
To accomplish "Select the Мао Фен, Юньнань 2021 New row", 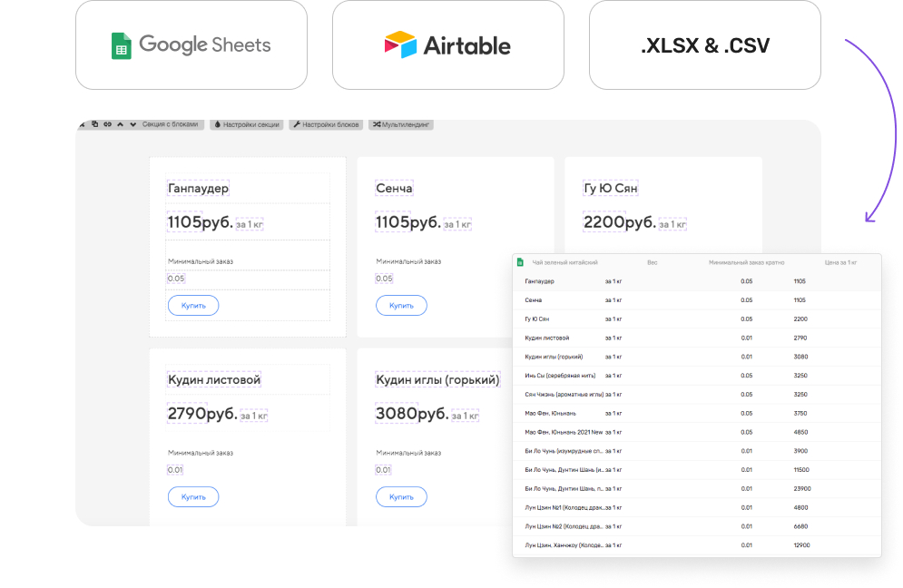I will click(697, 432).
